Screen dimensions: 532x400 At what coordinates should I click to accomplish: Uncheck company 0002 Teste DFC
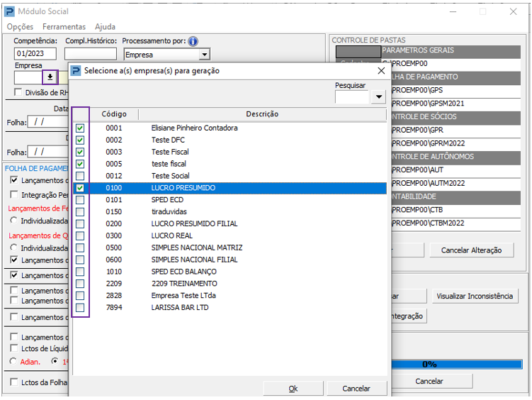click(80, 140)
